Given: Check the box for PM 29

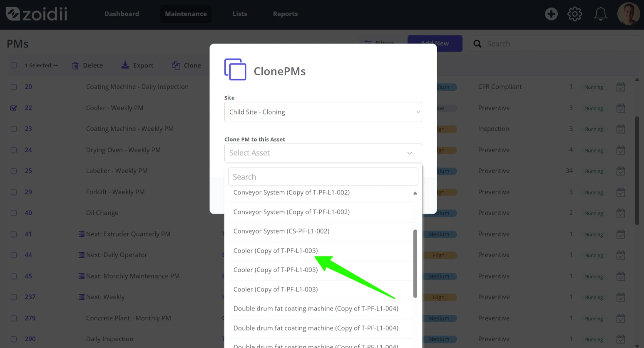Looking at the screenshot, I should coord(14,192).
